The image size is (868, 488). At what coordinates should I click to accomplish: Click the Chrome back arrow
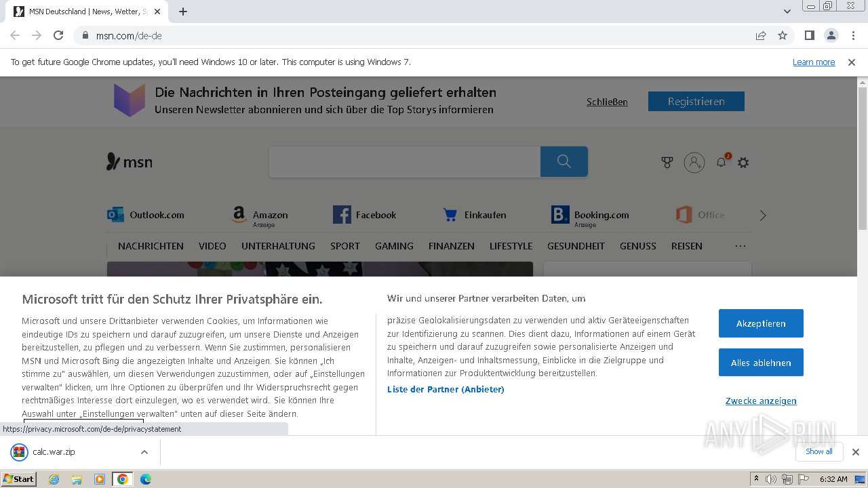15,35
